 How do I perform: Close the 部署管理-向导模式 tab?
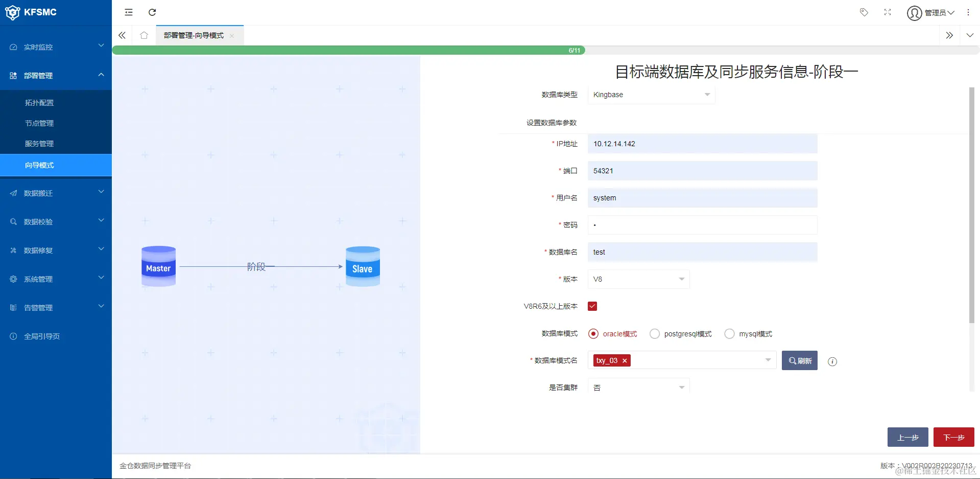pyautogui.click(x=232, y=36)
